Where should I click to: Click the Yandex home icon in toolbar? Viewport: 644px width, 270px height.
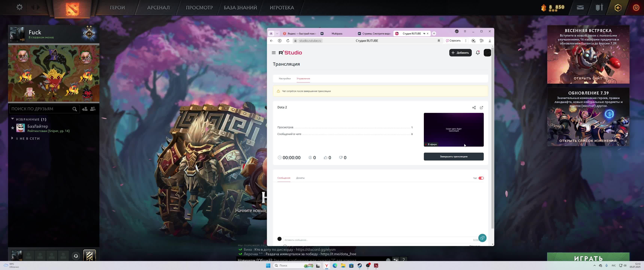coord(280,40)
